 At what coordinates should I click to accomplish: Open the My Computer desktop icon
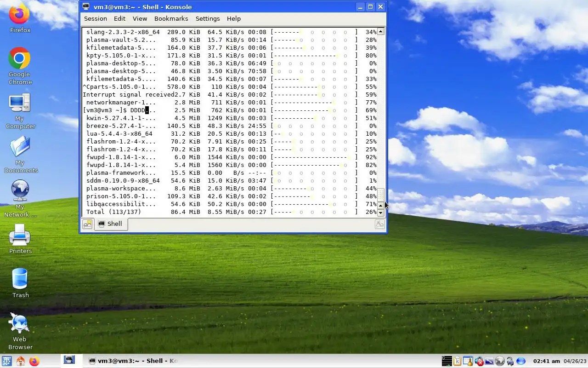(20, 110)
